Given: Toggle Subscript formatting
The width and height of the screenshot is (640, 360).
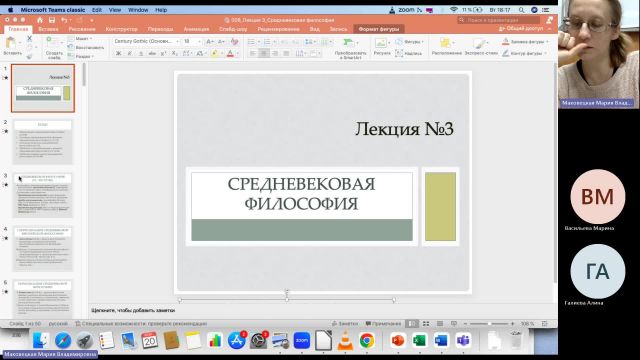Looking at the screenshot, I should pos(174,53).
